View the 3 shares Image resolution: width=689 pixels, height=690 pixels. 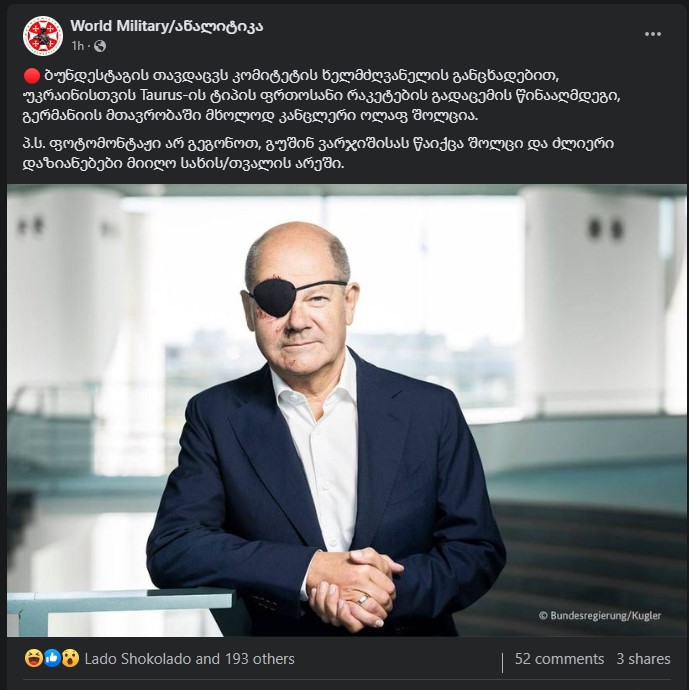click(x=643, y=659)
